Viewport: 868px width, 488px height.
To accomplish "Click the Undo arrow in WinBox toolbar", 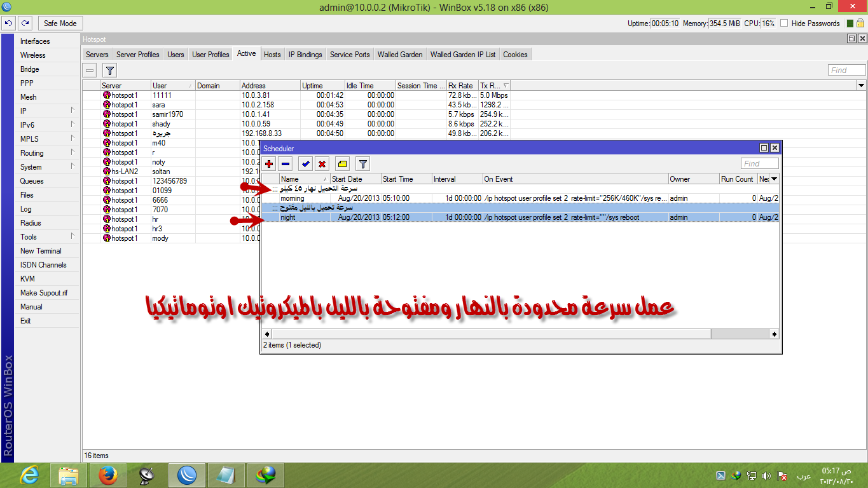I will [8, 24].
